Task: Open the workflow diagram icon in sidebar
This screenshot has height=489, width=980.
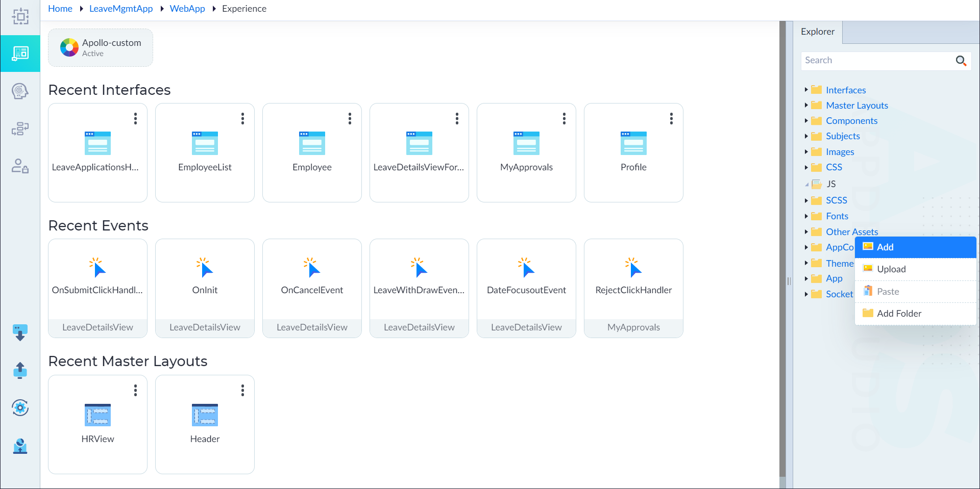Action: click(20, 128)
